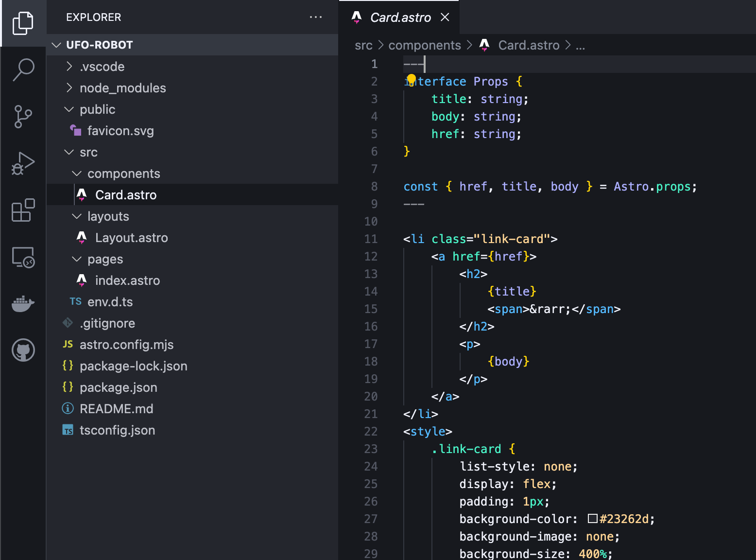Open the Docker view icon

click(23, 304)
